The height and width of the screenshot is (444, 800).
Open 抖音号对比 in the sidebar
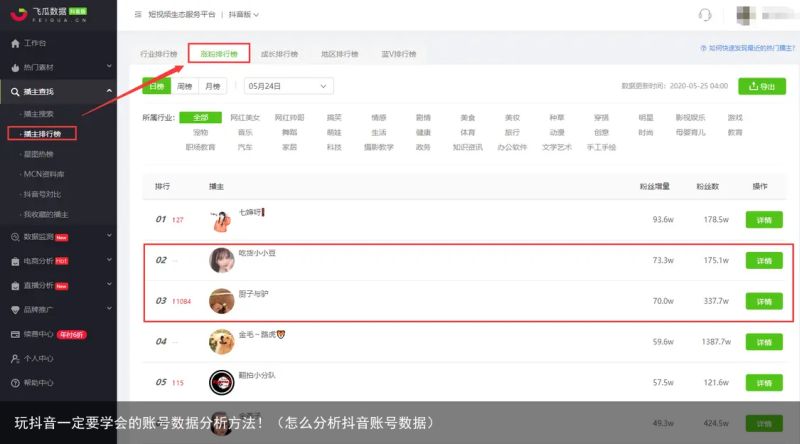coord(42,194)
